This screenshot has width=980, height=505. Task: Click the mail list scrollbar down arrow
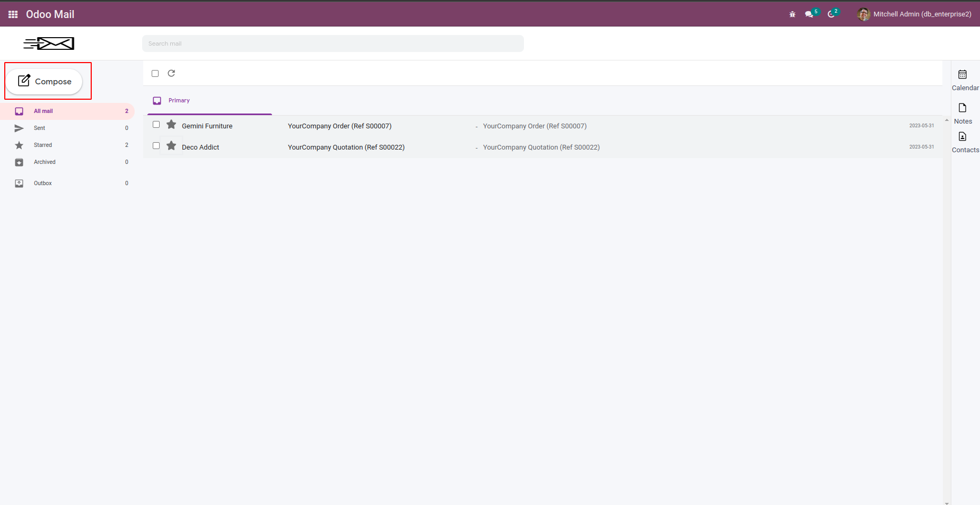click(x=947, y=502)
